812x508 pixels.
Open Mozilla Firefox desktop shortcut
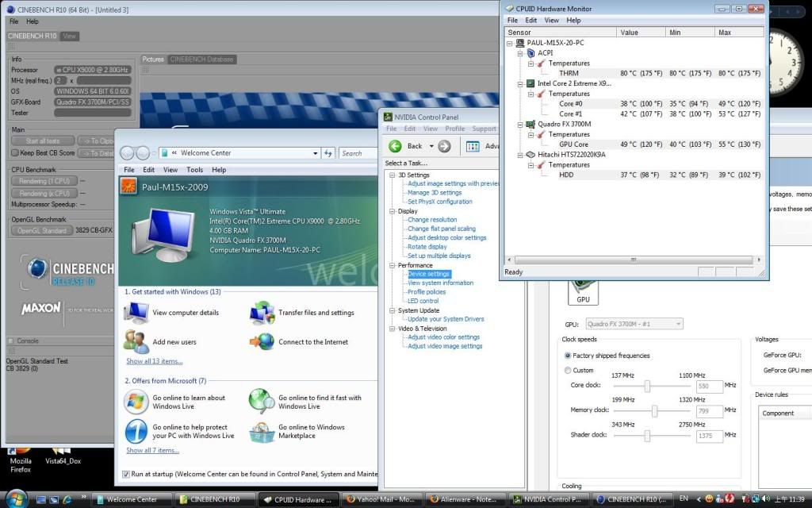tap(21, 464)
